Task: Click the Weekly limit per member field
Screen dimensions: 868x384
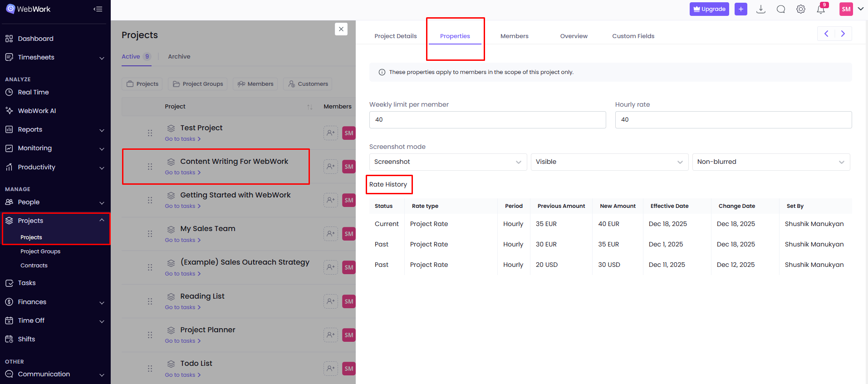Action: (x=487, y=120)
